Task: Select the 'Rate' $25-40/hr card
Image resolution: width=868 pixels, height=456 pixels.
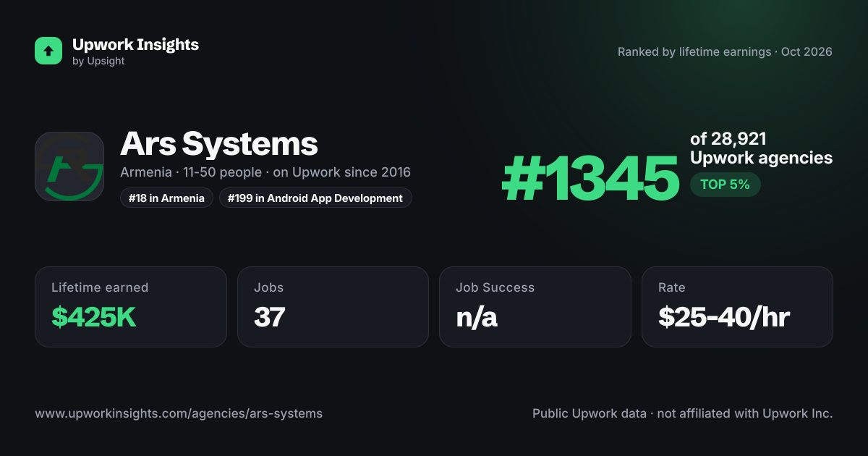Action: (x=737, y=307)
